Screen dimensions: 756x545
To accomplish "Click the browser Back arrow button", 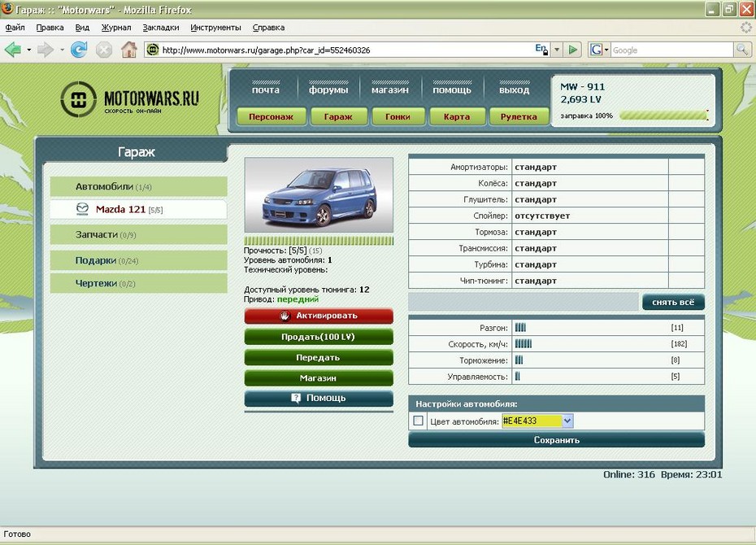I will pos(13,50).
